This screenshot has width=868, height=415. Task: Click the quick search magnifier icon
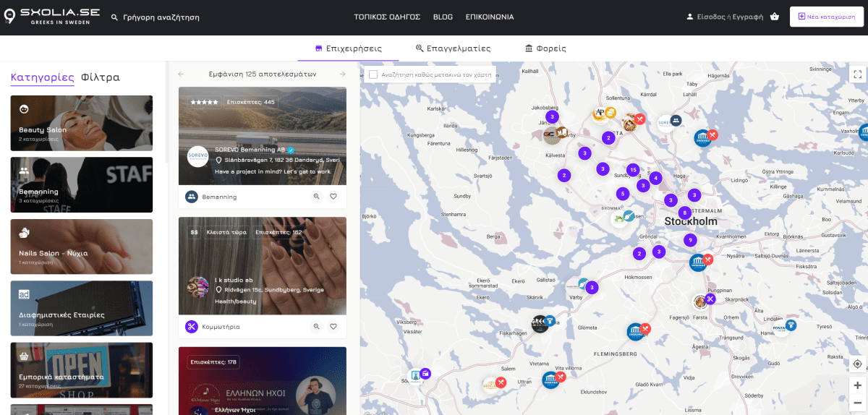114,17
